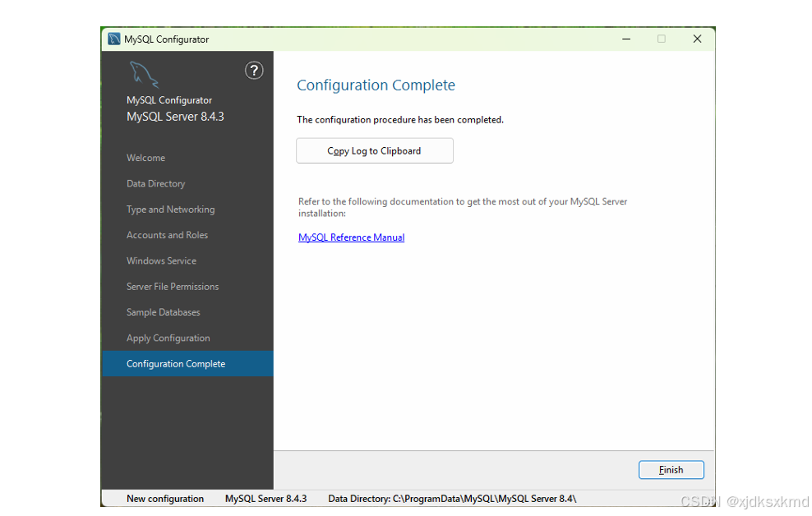The width and height of the screenshot is (812, 516).
Task: Select Type and Networking from the sidebar
Action: (170, 209)
